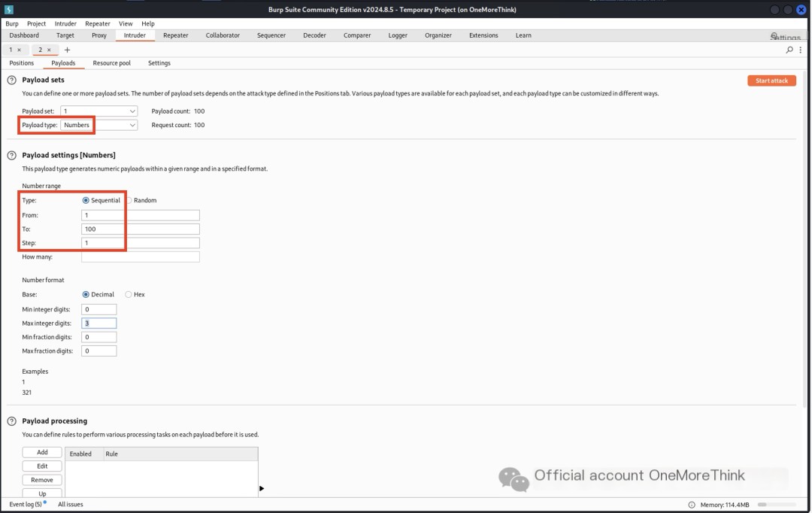Click the Min fraction digits field

(x=99, y=337)
